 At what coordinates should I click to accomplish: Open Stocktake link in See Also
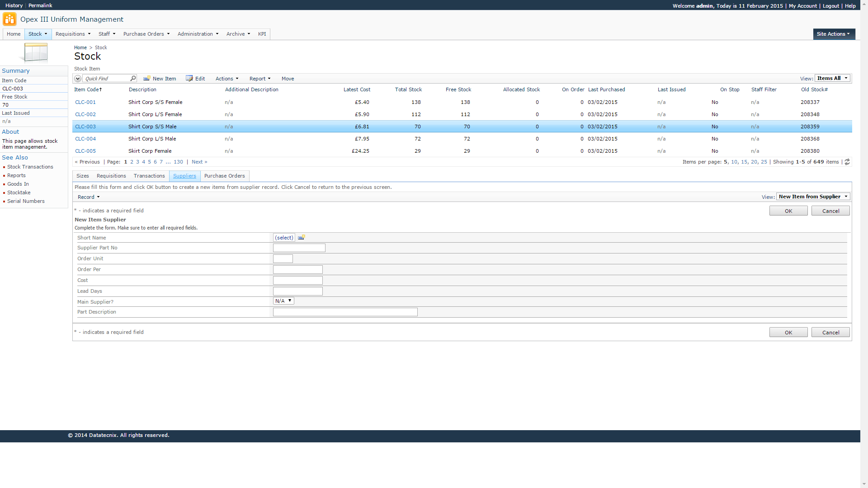pyautogui.click(x=19, y=192)
